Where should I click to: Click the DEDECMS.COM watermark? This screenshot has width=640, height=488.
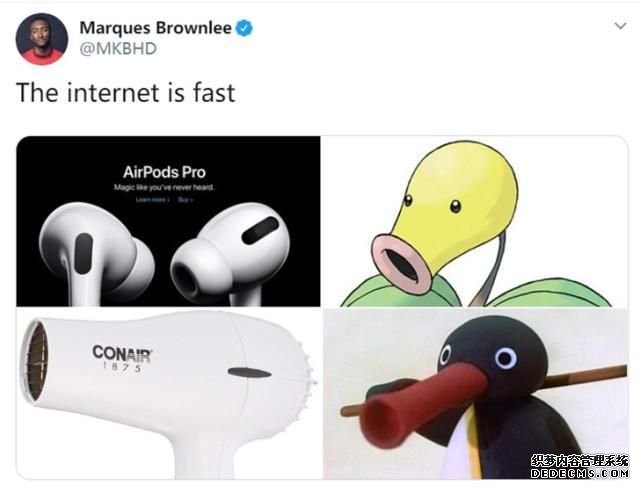click(579, 473)
